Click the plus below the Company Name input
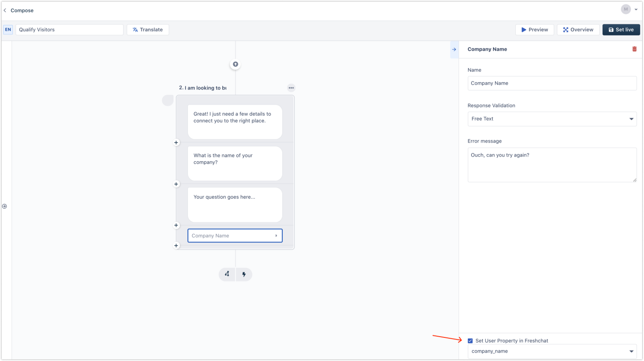The image size is (644, 361). [176, 245]
